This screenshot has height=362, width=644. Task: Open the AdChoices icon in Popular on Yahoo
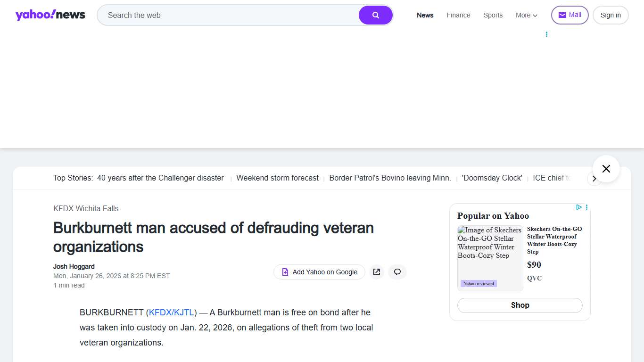tap(579, 207)
